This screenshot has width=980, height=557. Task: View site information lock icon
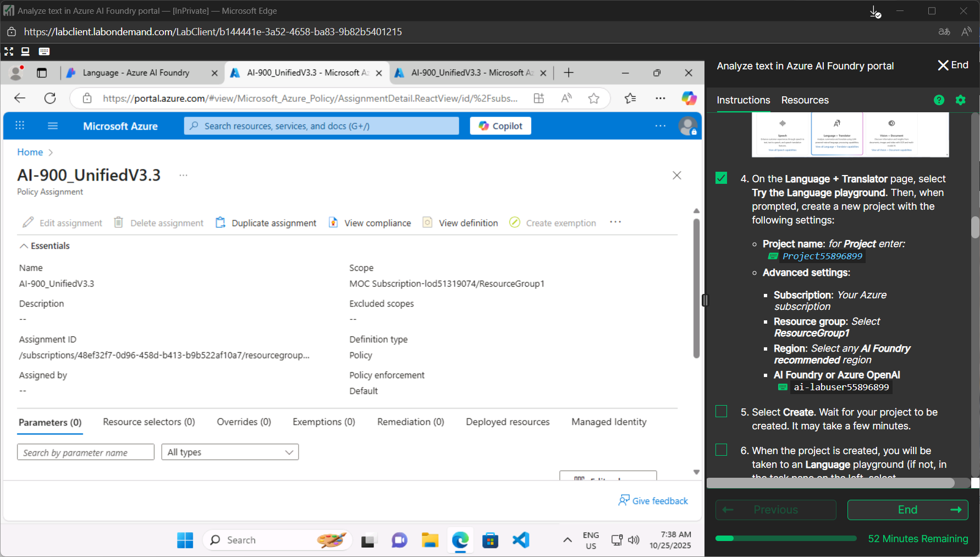[x=87, y=98]
